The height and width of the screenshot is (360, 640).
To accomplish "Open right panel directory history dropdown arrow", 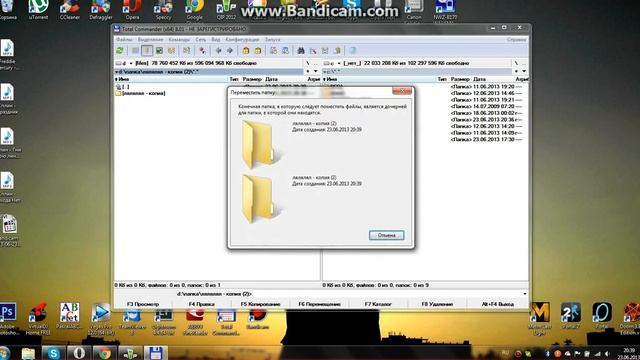I will click(x=524, y=71).
